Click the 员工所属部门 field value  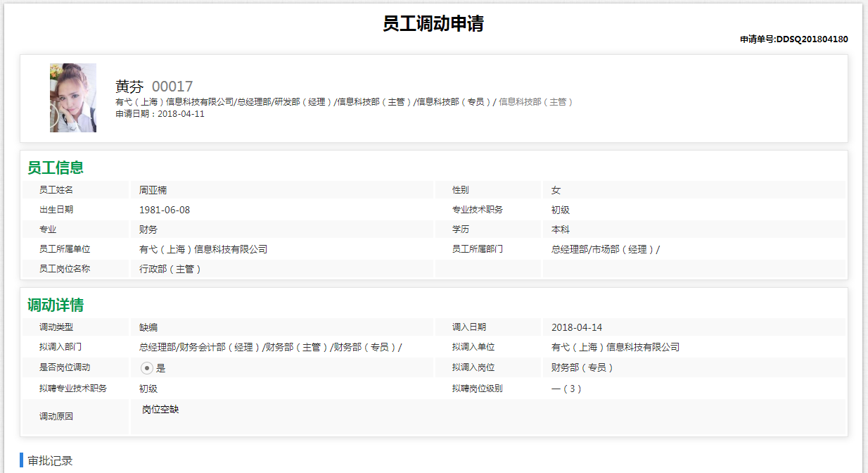(x=606, y=249)
